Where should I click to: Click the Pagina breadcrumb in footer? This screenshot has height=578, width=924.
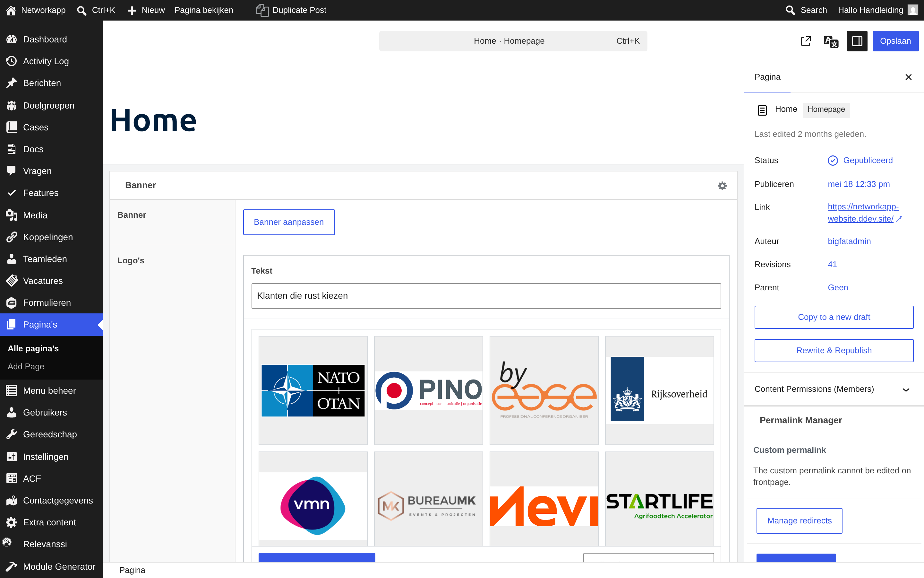click(x=132, y=570)
